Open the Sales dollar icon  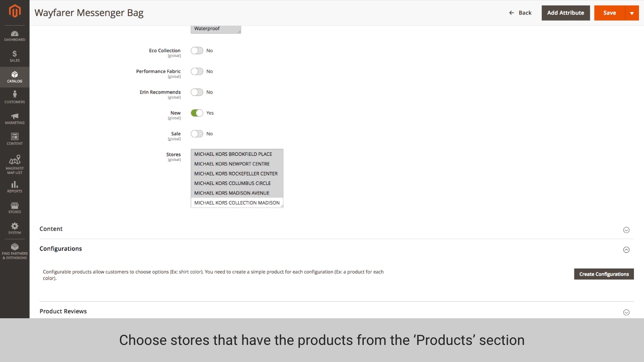click(15, 56)
